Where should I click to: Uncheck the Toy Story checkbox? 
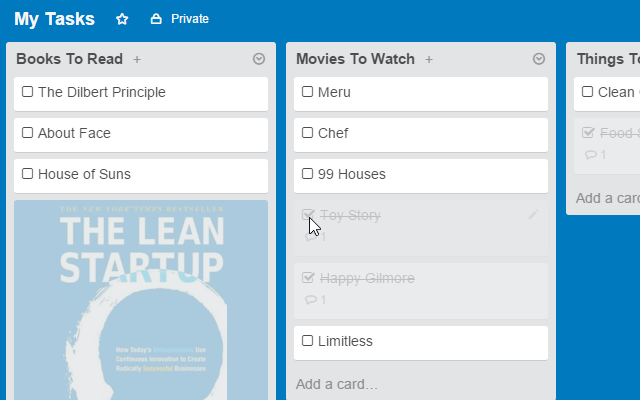point(308,214)
